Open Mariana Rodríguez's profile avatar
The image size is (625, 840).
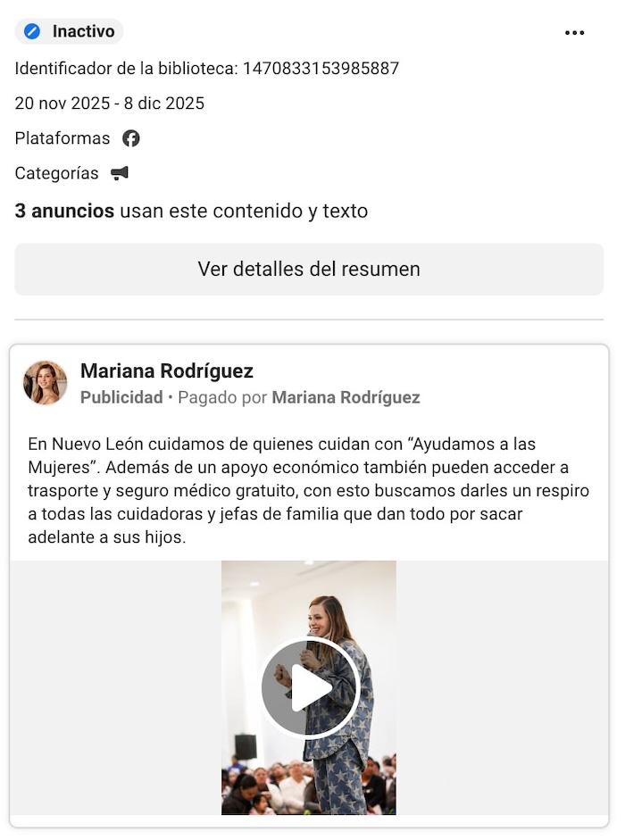pos(46,383)
